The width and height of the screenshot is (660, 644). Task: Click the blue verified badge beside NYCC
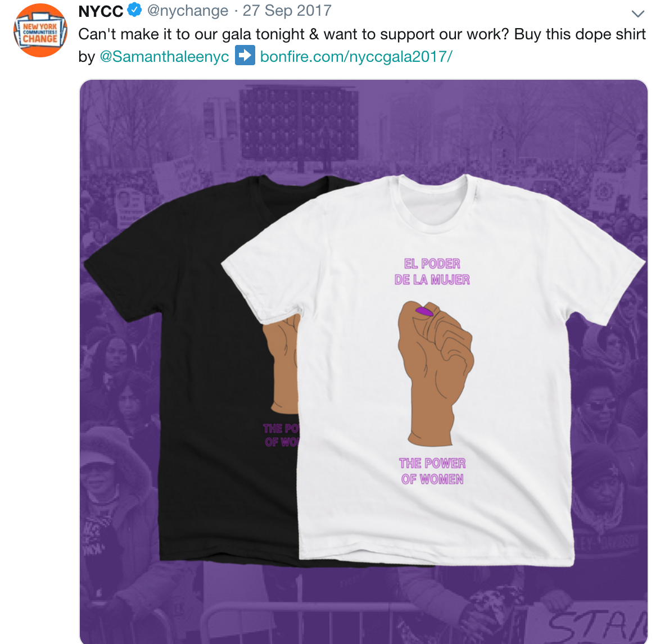click(x=134, y=10)
